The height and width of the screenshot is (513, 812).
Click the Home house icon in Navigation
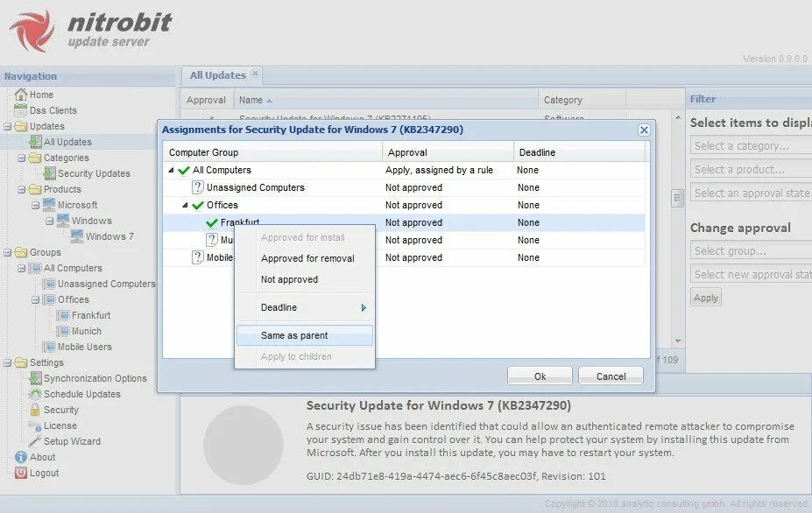[21, 95]
